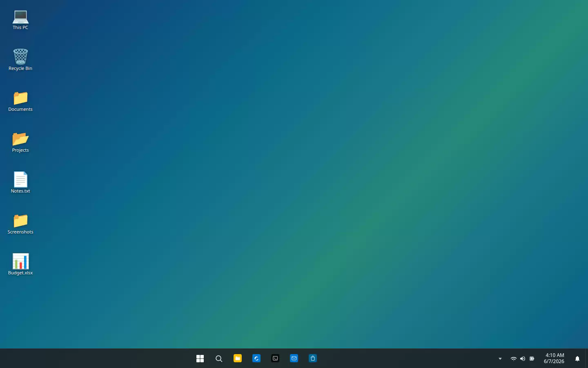Image resolution: width=588 pixels, height=368 pixels.
Task: Open the Wi-Fi network status icon
Action: click(x=514, y=359)
